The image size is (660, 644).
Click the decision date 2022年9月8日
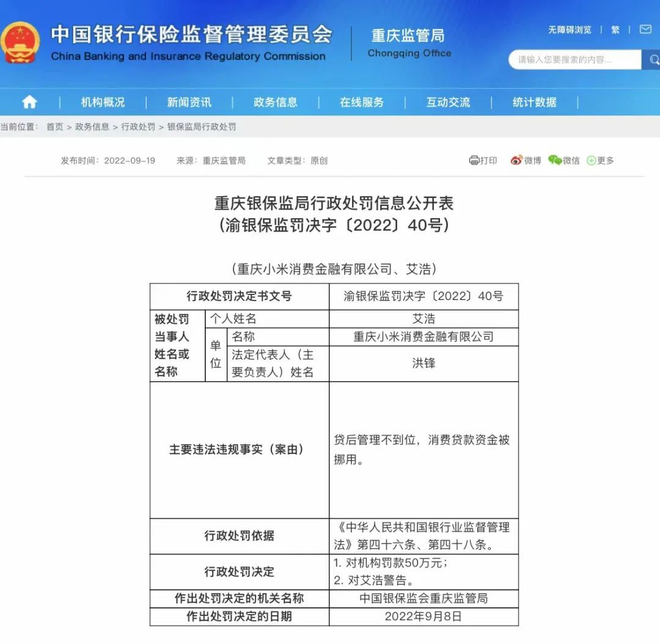(x=424, y=617)
